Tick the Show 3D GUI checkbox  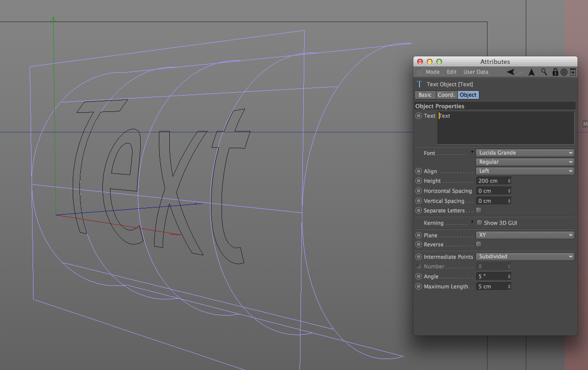point(479,223)
